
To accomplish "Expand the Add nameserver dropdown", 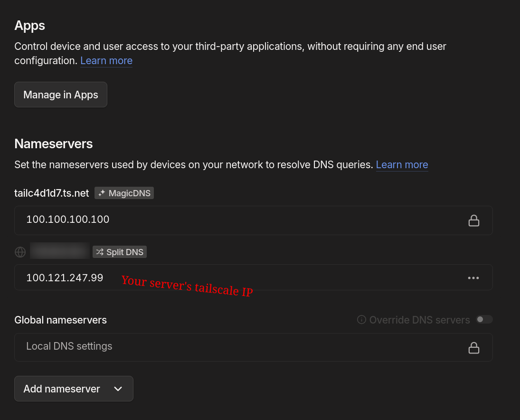I will click(x=74, y=388).
